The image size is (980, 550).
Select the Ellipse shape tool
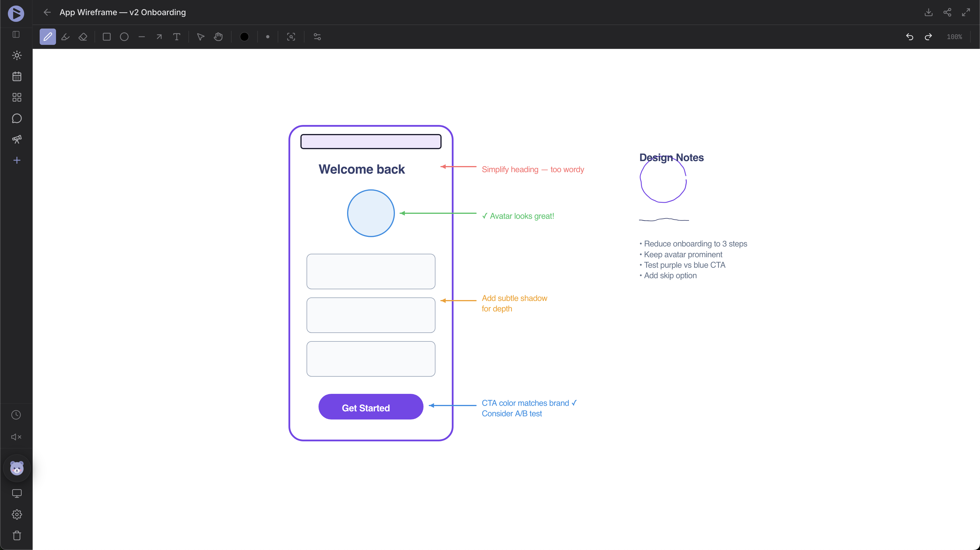point(124,36)
